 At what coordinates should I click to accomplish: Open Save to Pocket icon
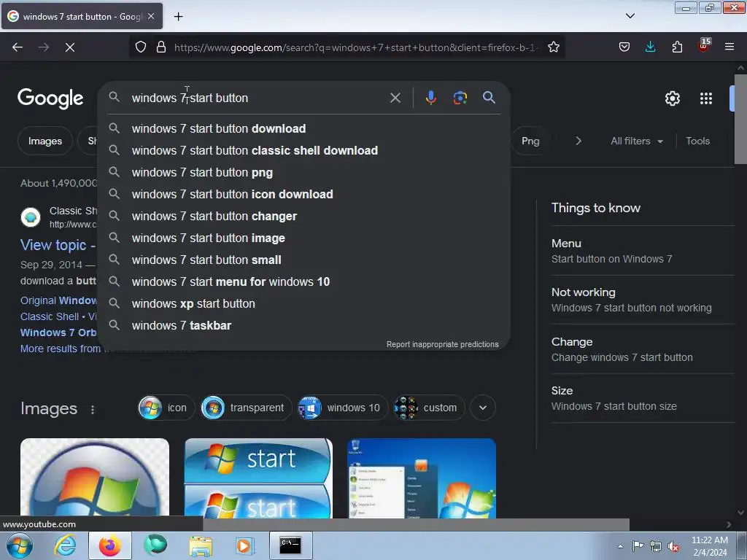click(x=624, y=47)
